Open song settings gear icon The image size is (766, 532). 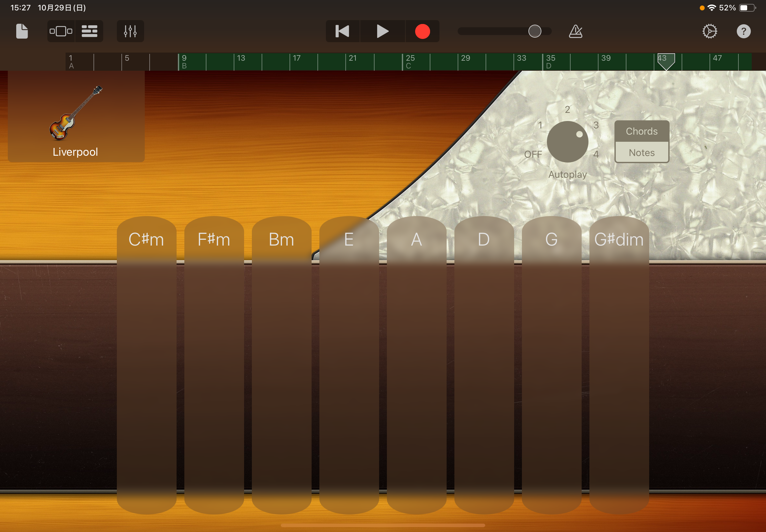coord(709,31)
